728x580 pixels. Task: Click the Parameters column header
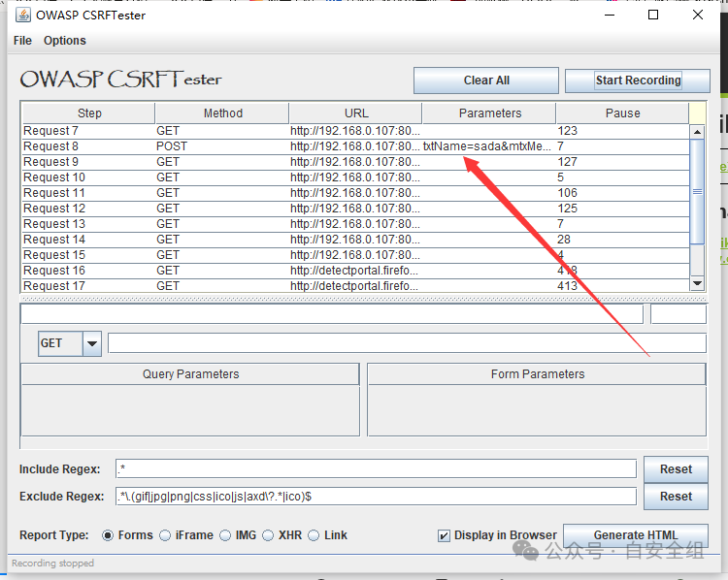(x=489, y=113)
